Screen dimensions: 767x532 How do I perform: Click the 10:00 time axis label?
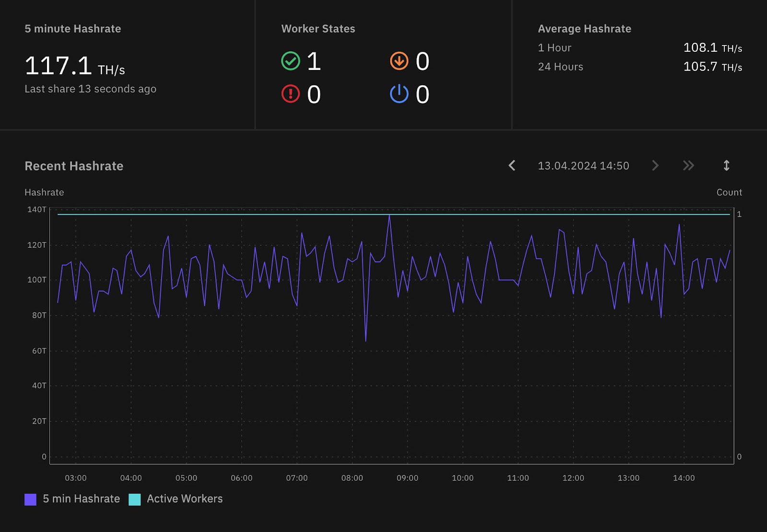coord(463,478)
